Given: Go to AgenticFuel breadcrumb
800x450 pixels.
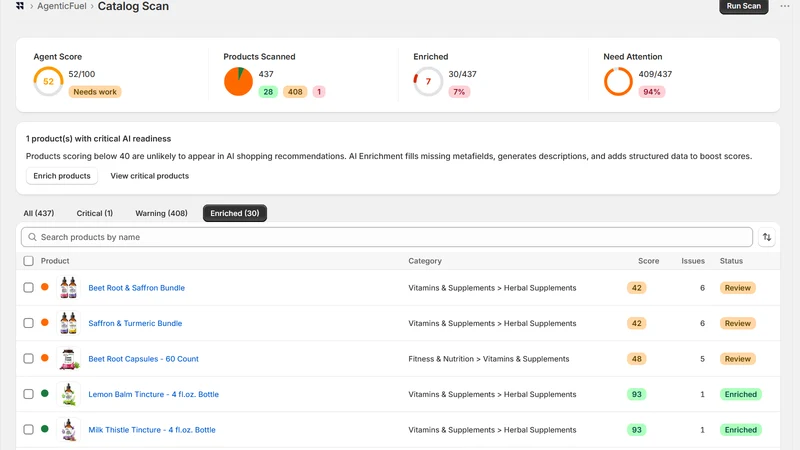Looking at the screenshot, I should click(62, 6).
